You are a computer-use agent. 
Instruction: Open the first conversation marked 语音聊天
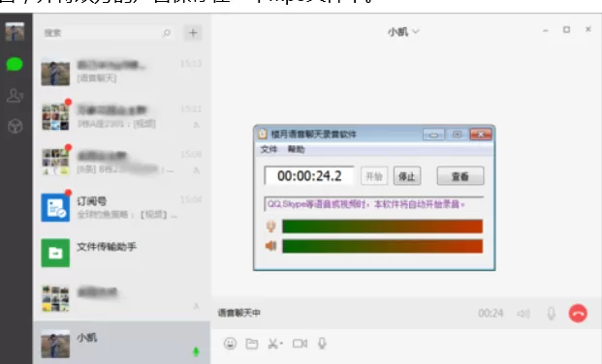122,72
